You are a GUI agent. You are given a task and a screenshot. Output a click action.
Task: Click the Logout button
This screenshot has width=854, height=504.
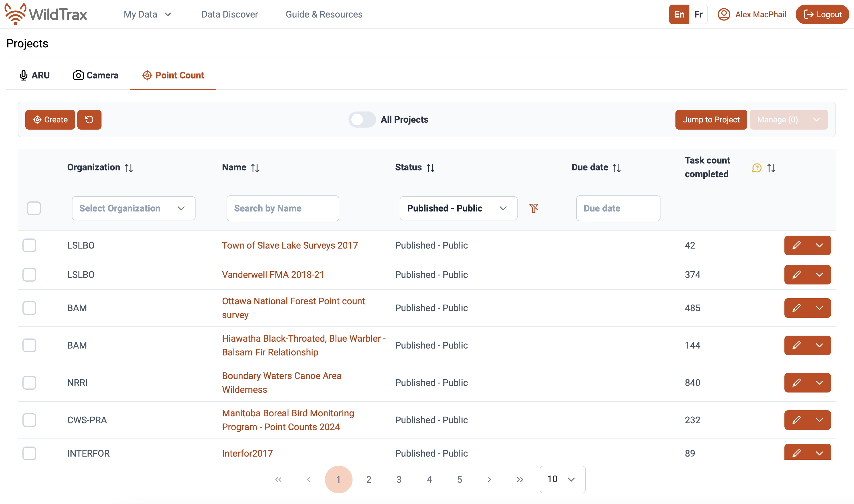click(822, 14)
